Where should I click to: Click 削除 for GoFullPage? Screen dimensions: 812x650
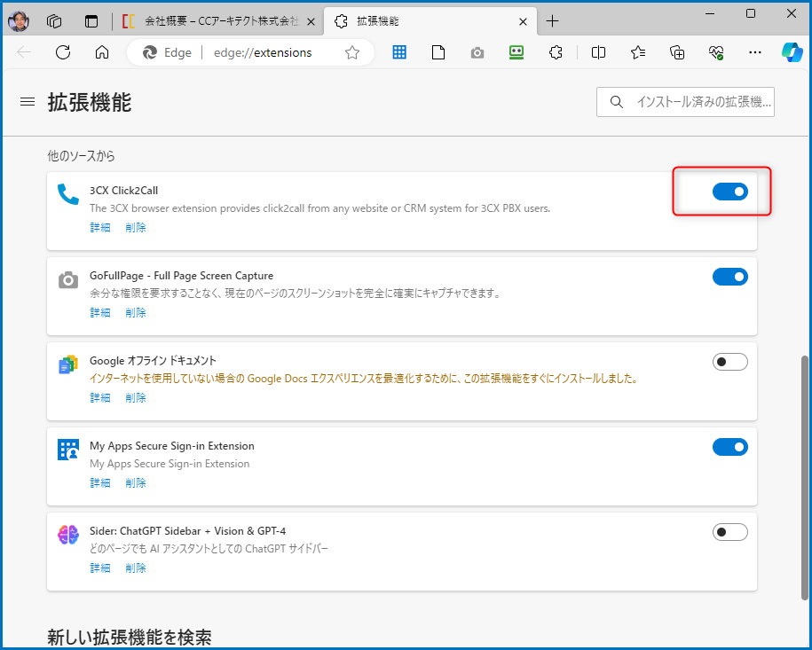click(136, 312)
